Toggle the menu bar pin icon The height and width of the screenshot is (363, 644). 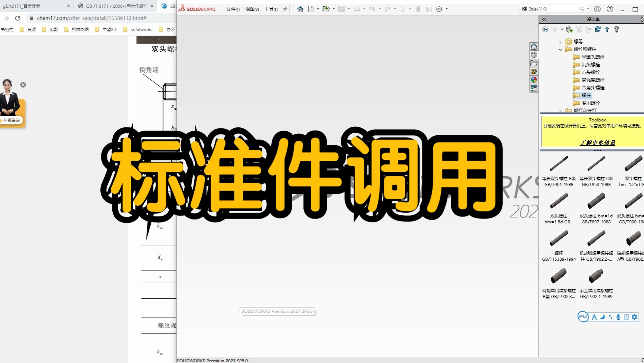click(x=285, y=9)
